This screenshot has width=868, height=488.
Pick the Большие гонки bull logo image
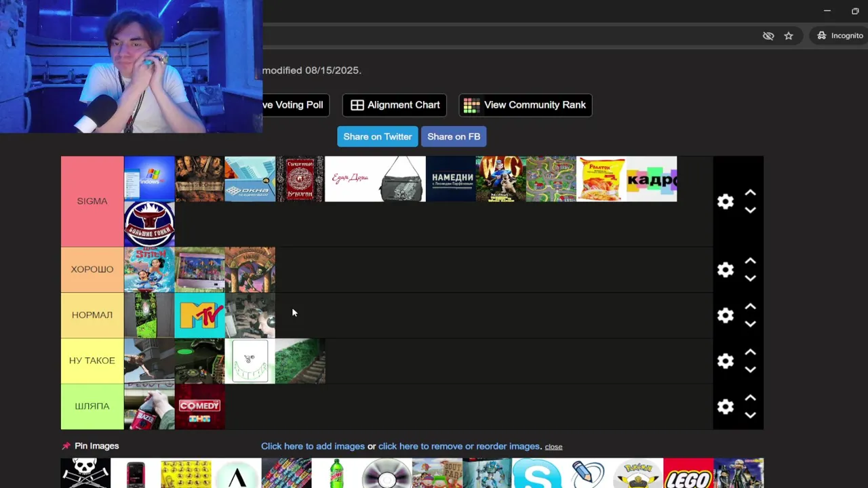(149, 224)
